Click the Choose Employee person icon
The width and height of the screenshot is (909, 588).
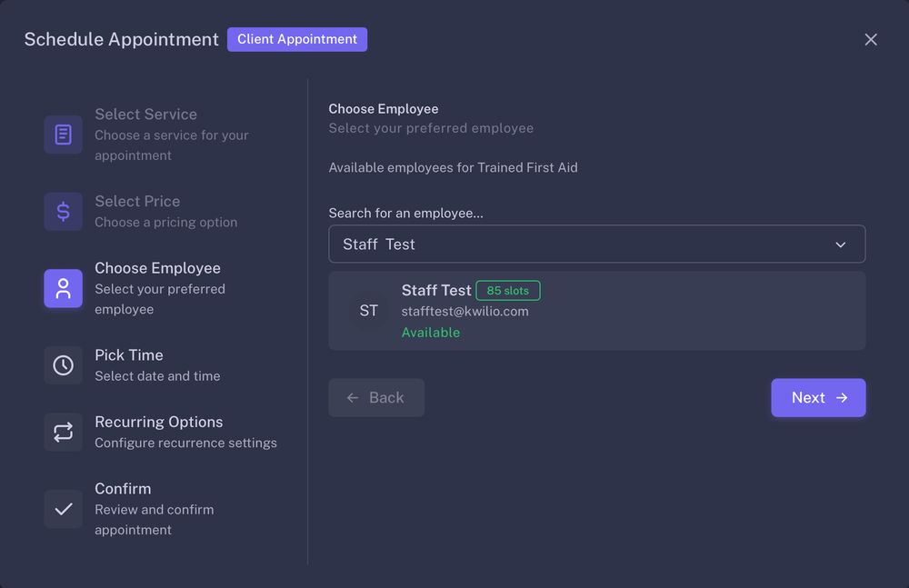[x=63, y=289]
